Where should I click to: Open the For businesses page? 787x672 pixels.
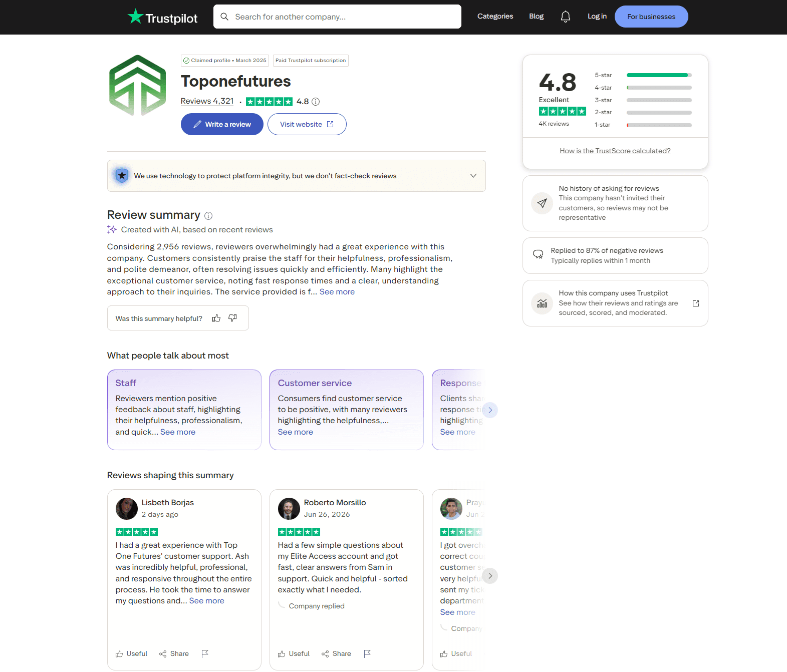pyautogui.click(x=651, y=17)
